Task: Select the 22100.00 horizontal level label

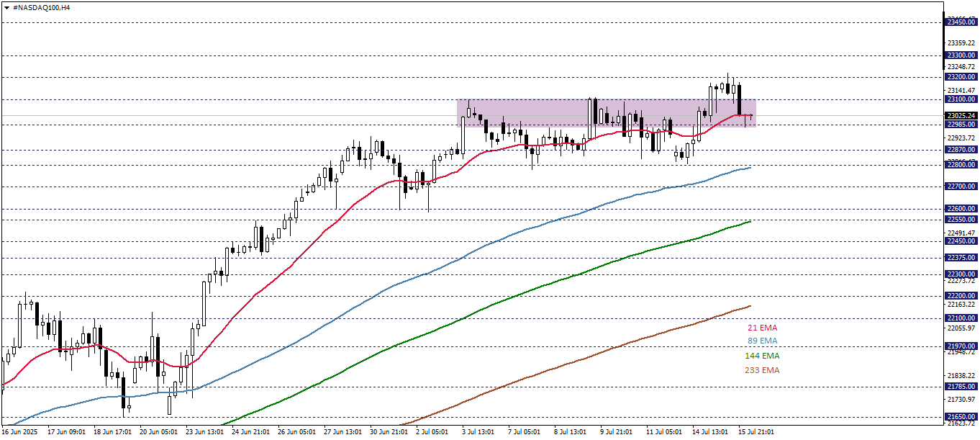Action: [961, 318]
